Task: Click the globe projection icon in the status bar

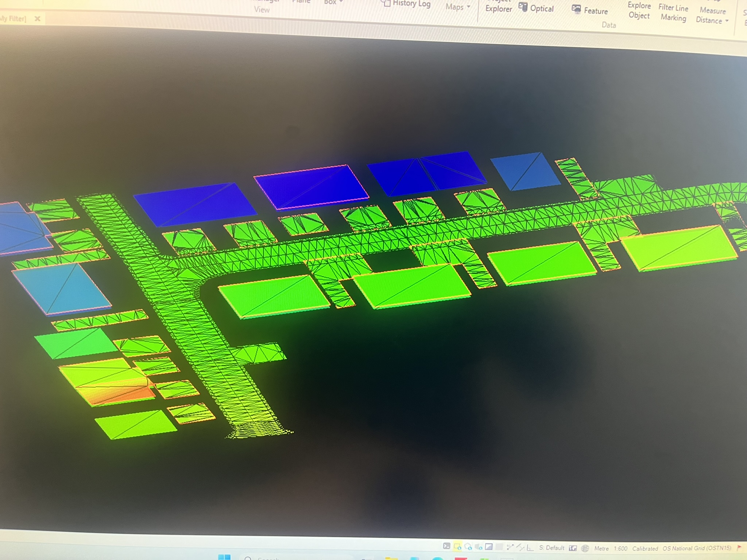Action: point(585,548)
